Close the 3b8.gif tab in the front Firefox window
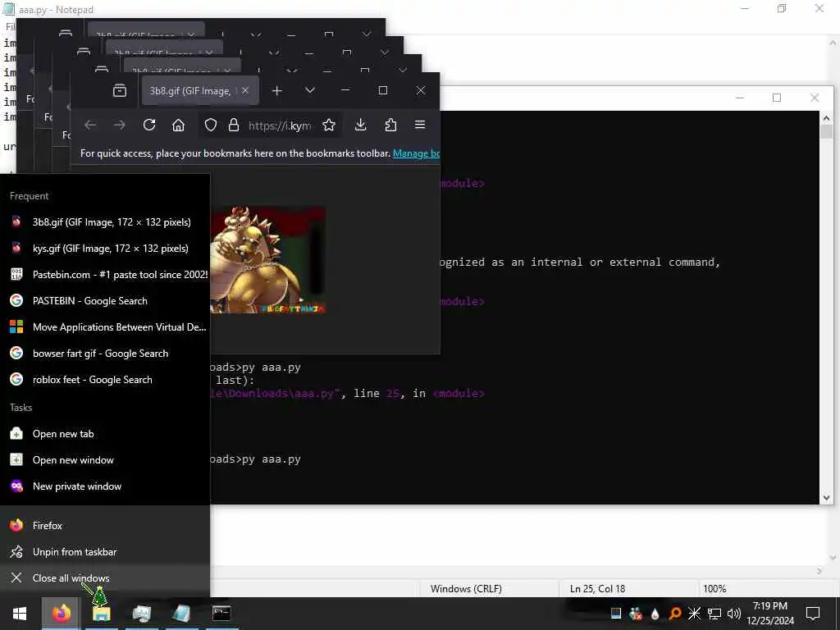The image size is (840, 630). pos(245,90)
